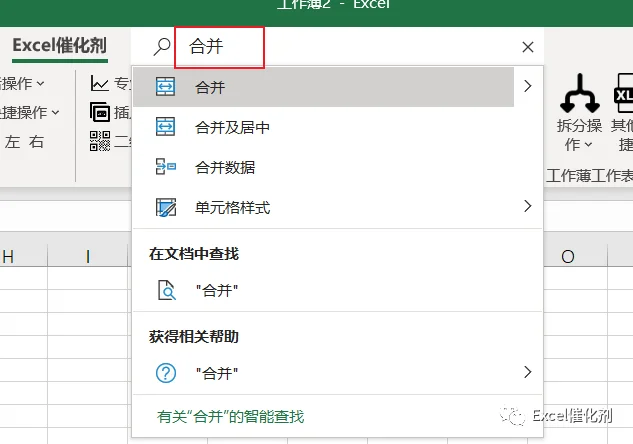Image resolution: width=633 pixels, height=444 pixels.
Task: Choose the 合并 search result
Action: click(x=323, y=87)
